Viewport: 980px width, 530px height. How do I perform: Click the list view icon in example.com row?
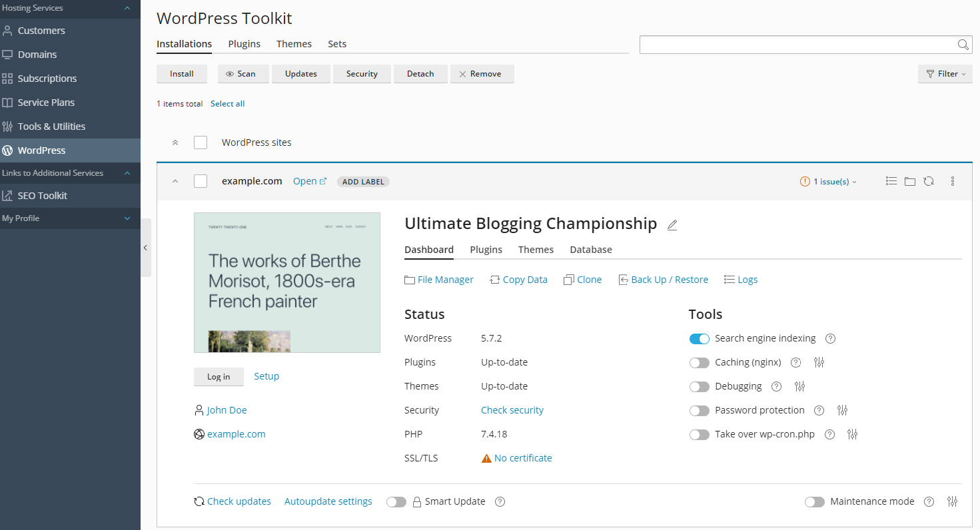[891, 181]
